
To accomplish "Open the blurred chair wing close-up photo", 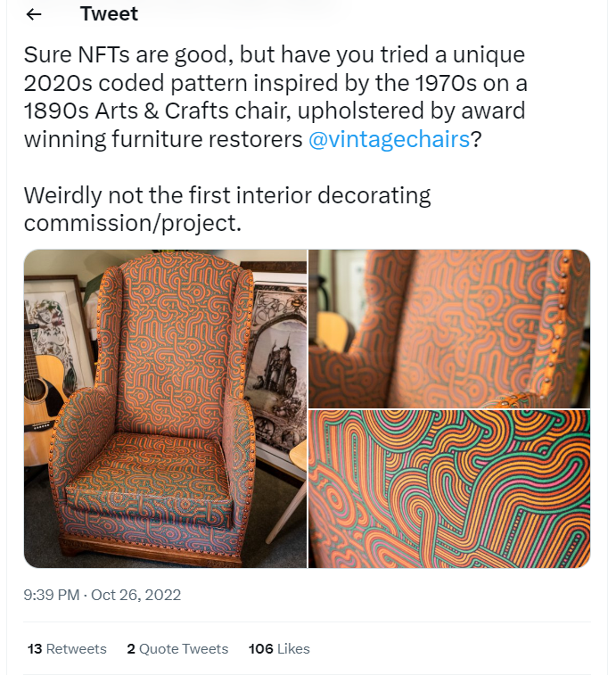I will click(449, 328).
